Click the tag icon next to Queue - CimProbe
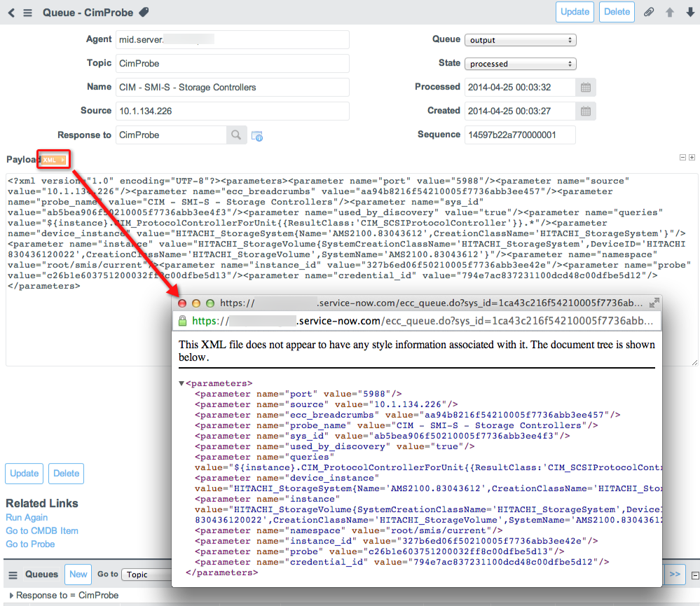The height and width of the screenshot is (606, 700). tap(144, 12)
